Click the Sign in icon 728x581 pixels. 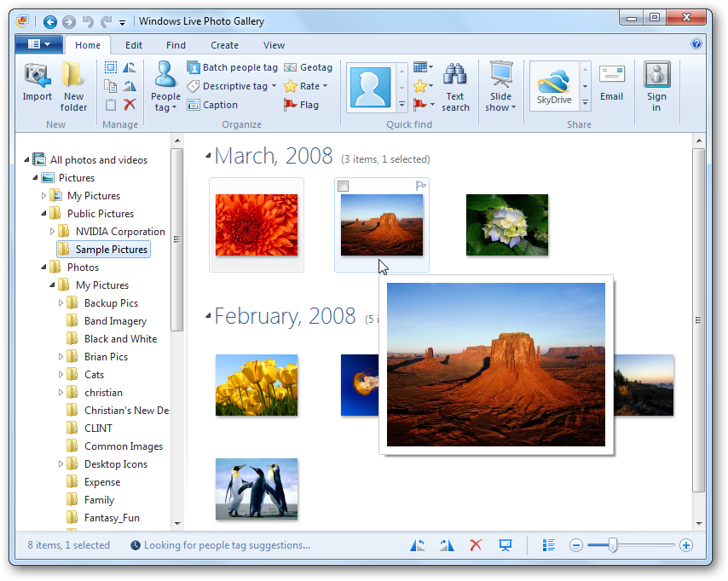point(656,86)
